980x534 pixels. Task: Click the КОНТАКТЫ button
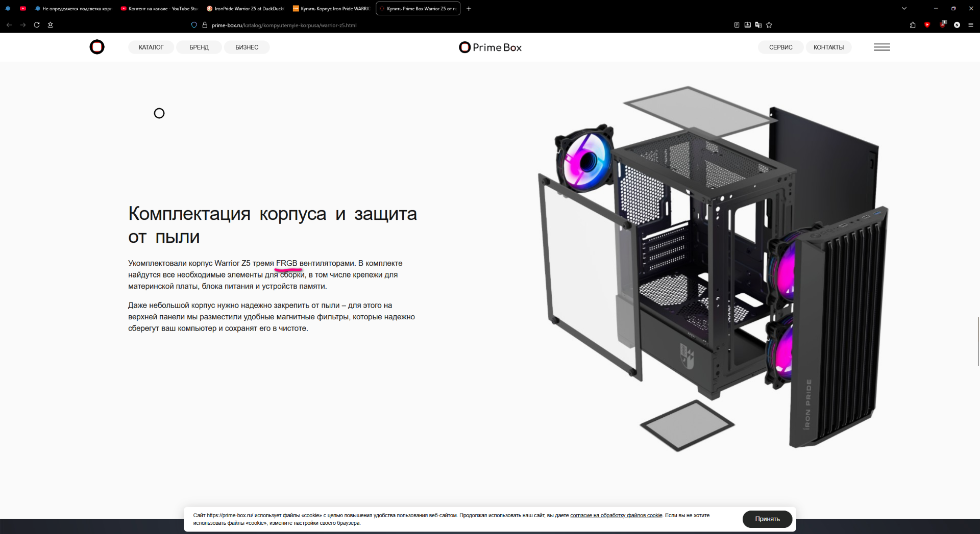coord(828,47)
